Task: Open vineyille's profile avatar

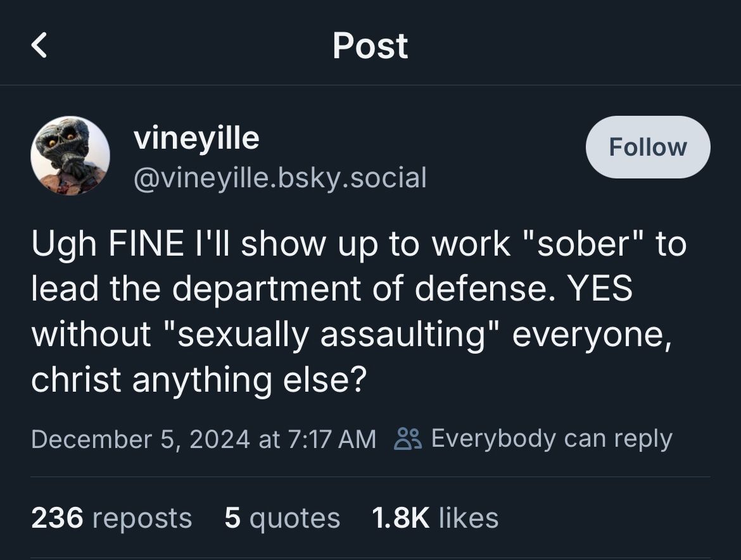Action: (70, 156)
